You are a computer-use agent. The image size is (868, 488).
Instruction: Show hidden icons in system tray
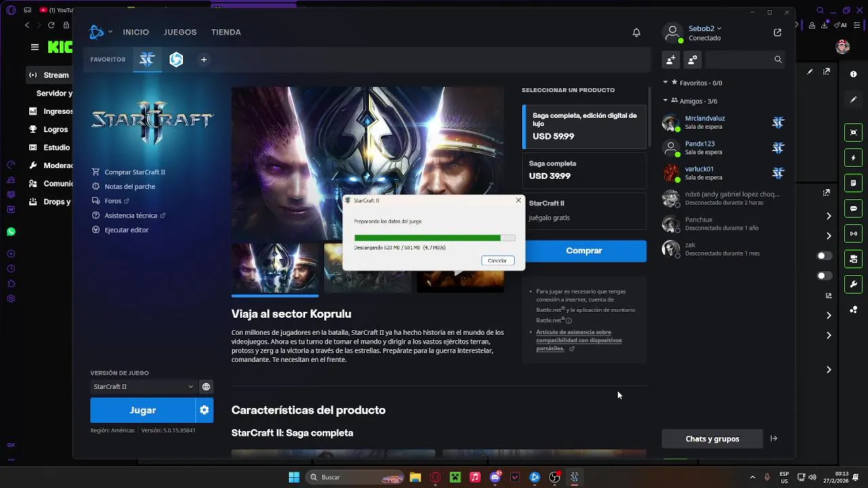point(752,477)
